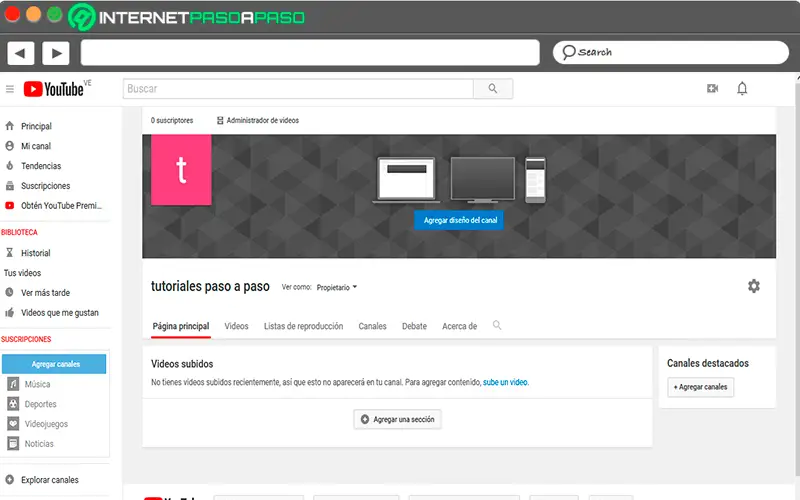The width and height of the screenshot is (800, 500).
Task: Click the Deportes label in subscriptions
Action: click(x=40, y=404)
